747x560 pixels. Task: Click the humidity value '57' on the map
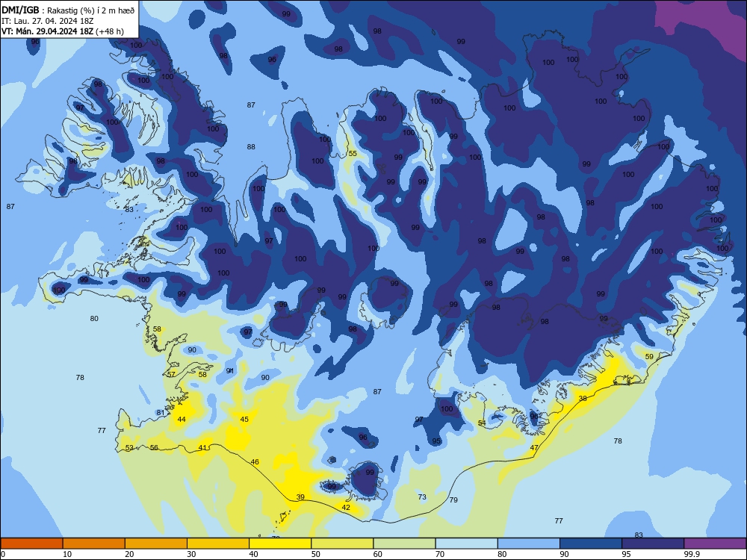[171, 374]
